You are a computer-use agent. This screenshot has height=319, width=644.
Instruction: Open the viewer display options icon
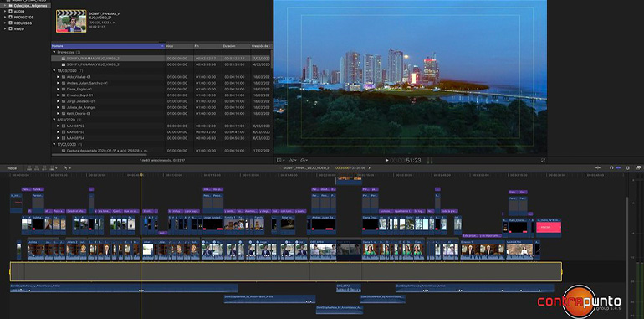tap(280, 160)
